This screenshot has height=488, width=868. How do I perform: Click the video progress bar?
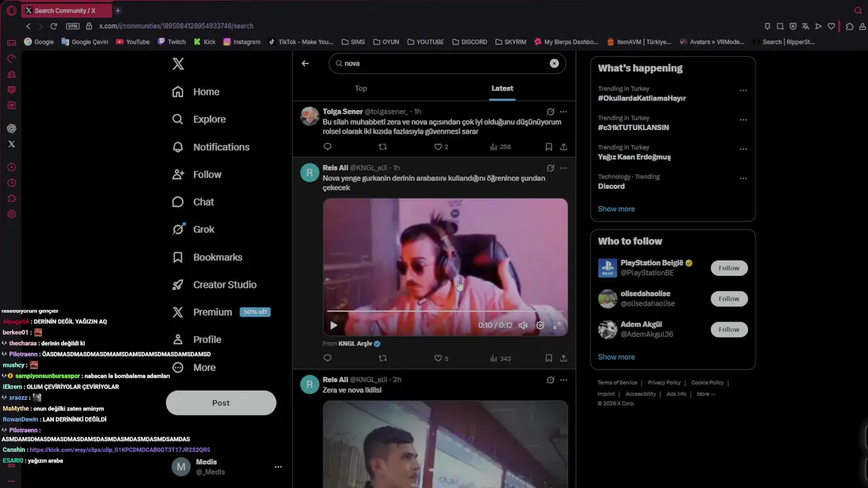click(445, 311)
